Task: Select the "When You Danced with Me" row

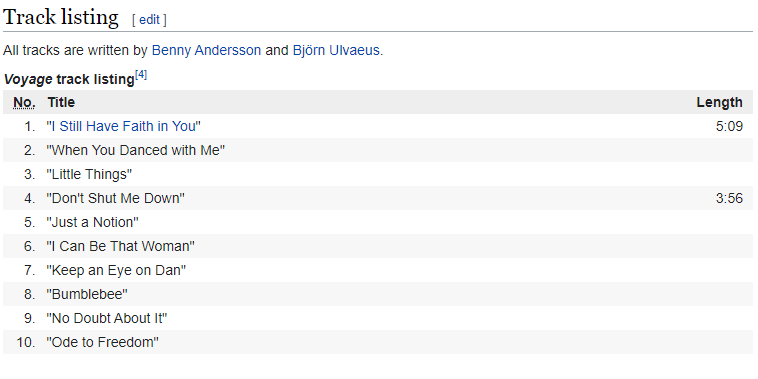Action: [378, 150]
